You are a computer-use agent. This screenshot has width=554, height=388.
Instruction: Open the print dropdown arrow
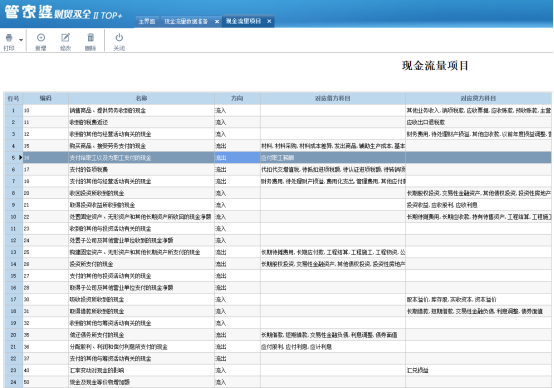click(x=21, y=40)
